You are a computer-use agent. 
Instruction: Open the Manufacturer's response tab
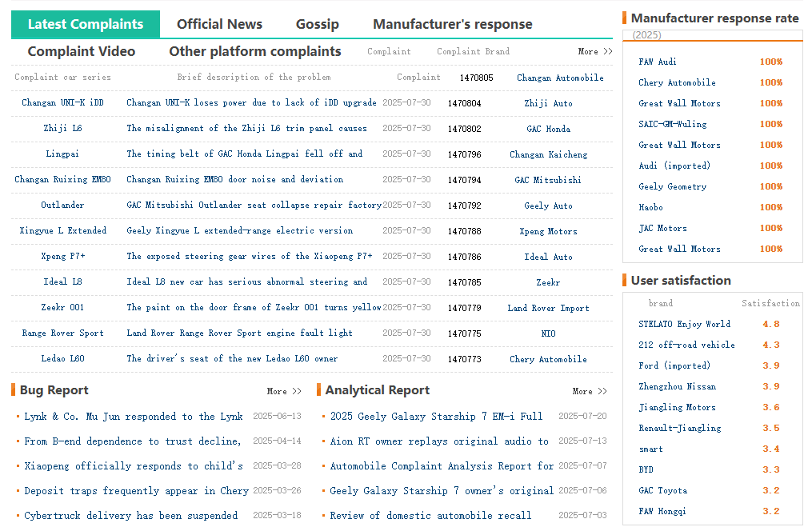tap(453, 24)
